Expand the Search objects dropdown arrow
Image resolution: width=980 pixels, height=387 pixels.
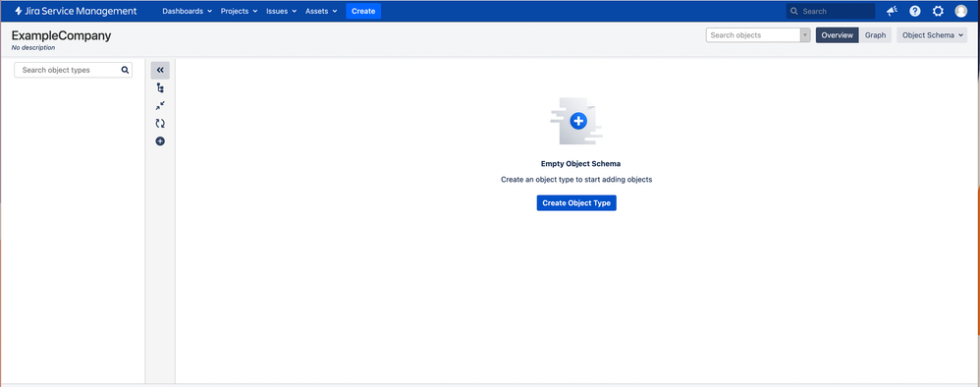[805, 35]
